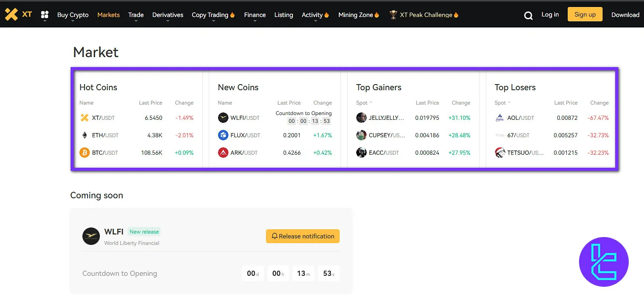Click the 67 coin icon
This screenshot has height=302, width=644.
pyautogui.click(x=500, y=135)
